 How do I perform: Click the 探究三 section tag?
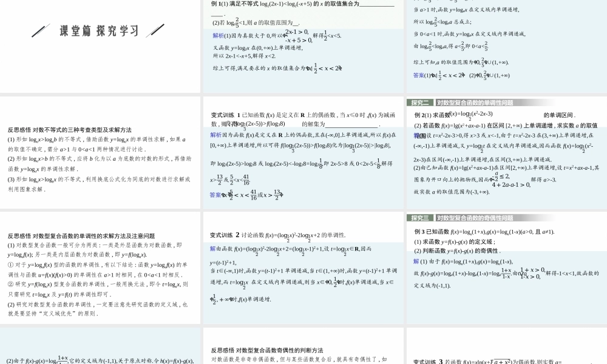(x=419, y=218)
